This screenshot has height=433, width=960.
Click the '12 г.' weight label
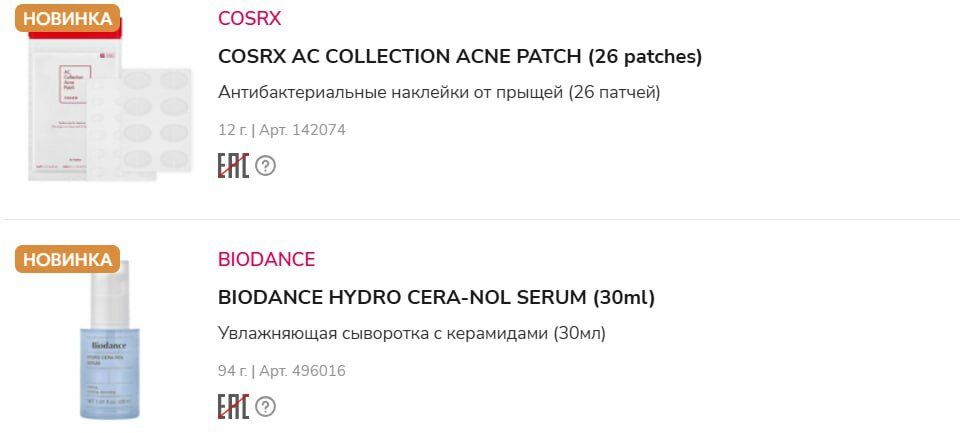(x=232, y=130)
